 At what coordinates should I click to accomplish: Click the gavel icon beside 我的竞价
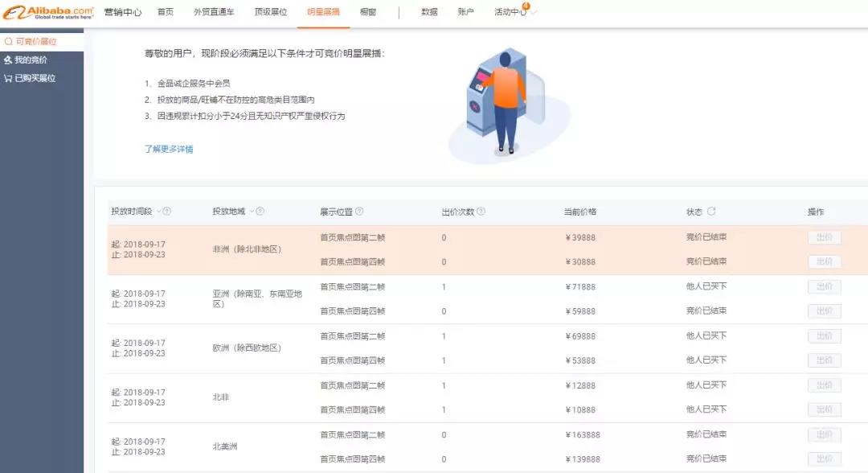(8, 60)
